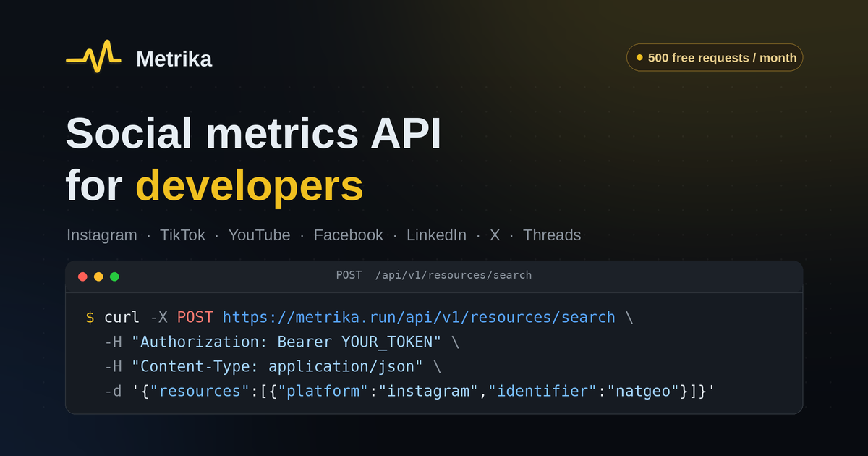868x456 pixels.
Task: Click the curl command word
Action: 122,317
